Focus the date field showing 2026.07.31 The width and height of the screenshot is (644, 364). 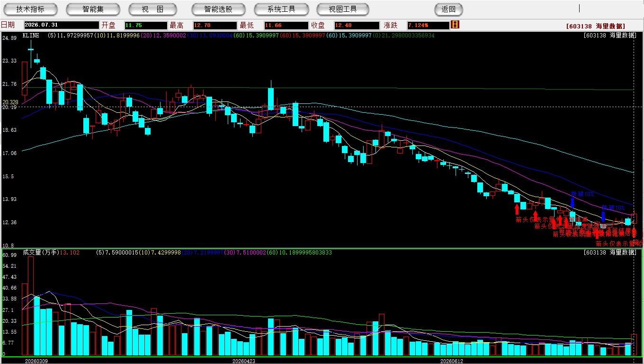tap(62, 25)
